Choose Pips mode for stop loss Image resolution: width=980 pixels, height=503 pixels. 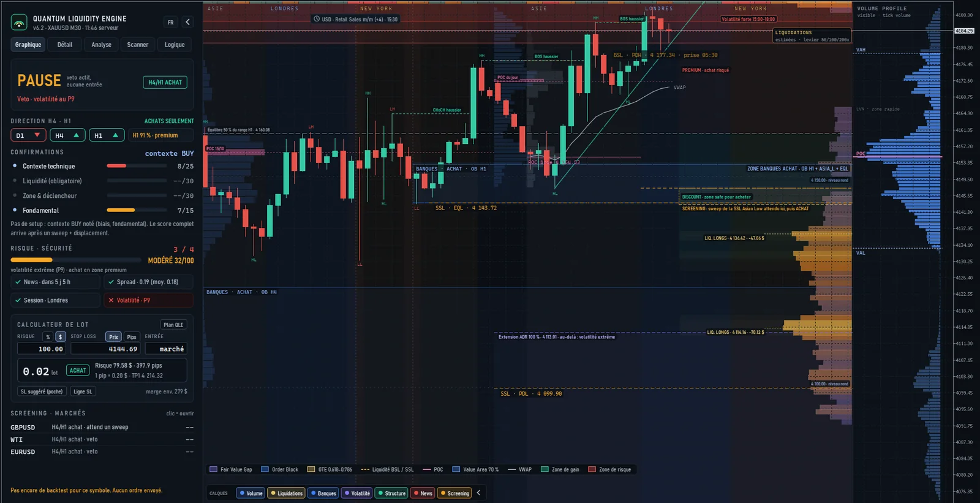(132, 337)
